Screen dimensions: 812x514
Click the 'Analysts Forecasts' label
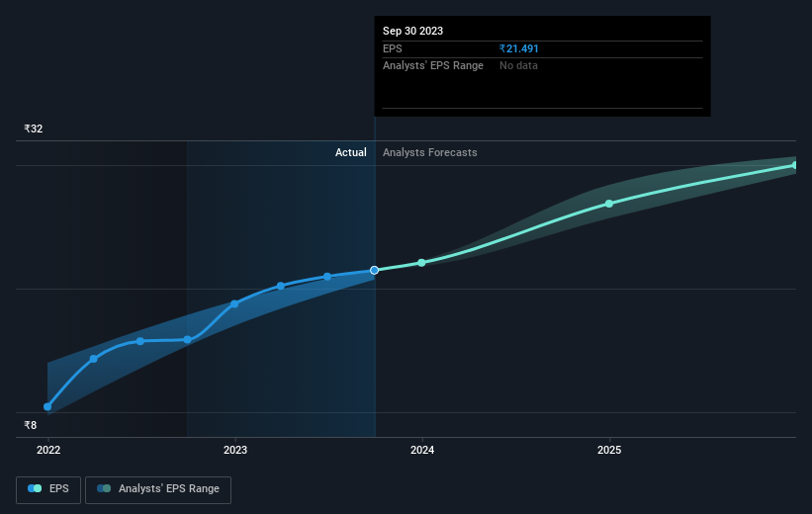[430, 152]
